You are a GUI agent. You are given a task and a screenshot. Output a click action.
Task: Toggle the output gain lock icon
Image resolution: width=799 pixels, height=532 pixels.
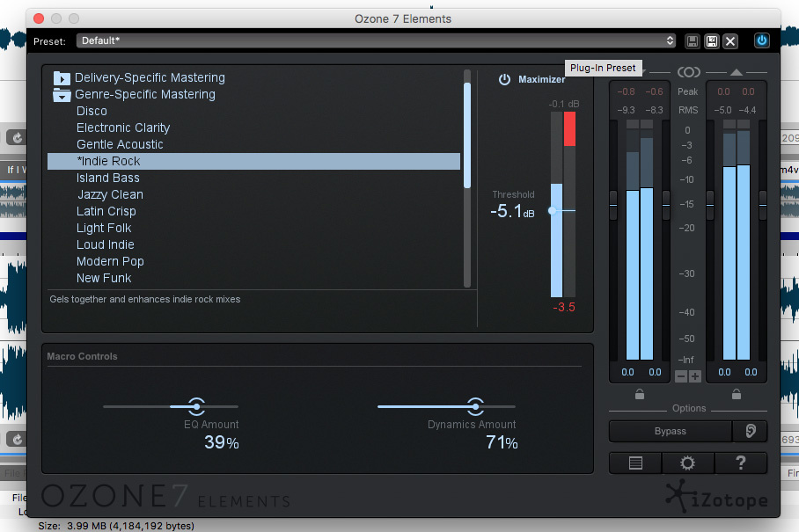click(737, 394)
